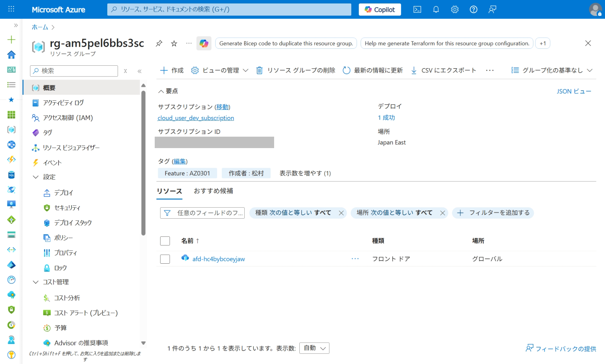This screenshot has width=605, height=364.
Task: Select the checkbox for afd-hc4bybcoeyjaw
Action: pyautogui.click(x=165, y=259)
